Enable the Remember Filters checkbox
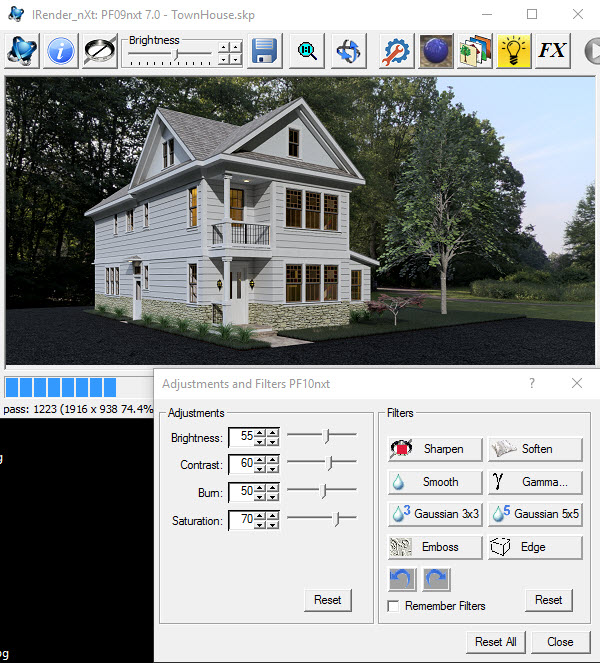 pos(394,606)
